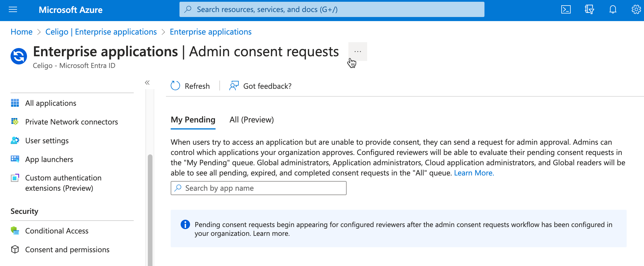Open the ellipsis more options menu
Image resolution: width=644 pixels, height=266 pixels.
[x=357, y=52]
